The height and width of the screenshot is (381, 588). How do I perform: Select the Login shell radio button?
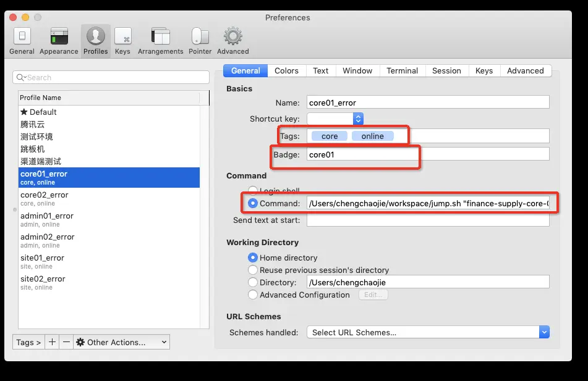[x=253, y=190]
